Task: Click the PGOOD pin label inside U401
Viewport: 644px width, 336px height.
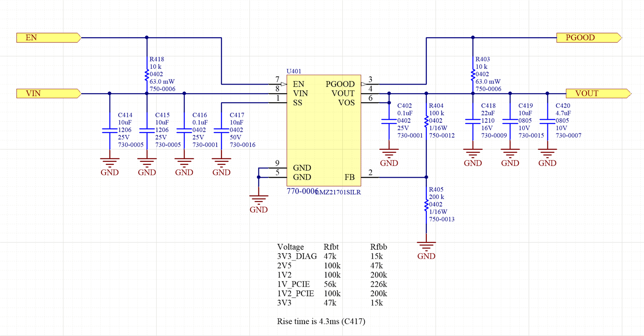Action: point(340,84)
